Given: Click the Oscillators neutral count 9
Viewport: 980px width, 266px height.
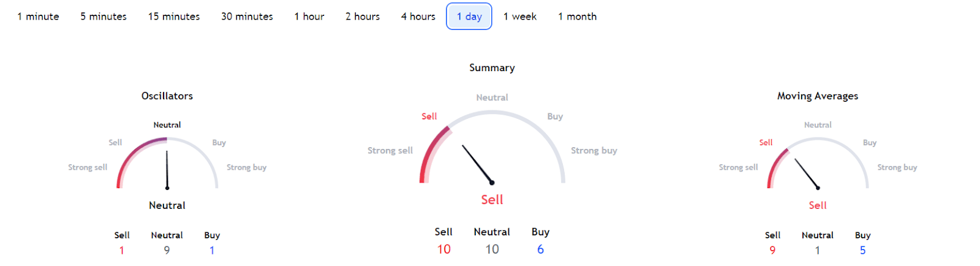Looking at the screenshot, I should 167,250.
